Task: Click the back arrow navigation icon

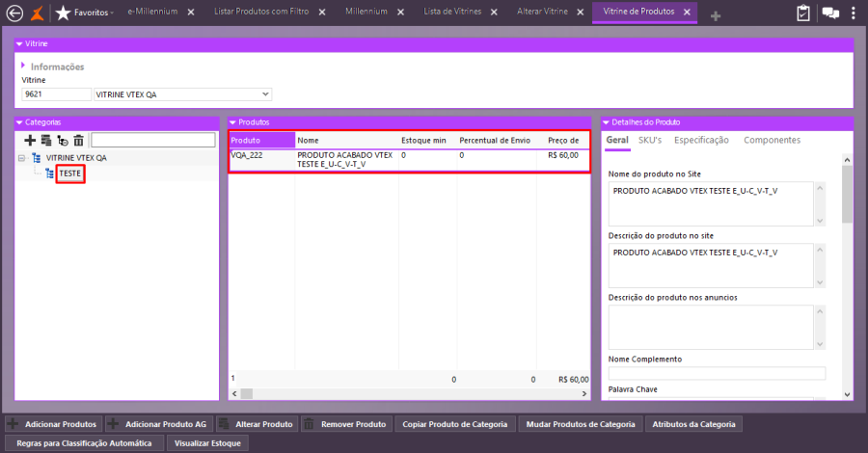Action: 14,13
